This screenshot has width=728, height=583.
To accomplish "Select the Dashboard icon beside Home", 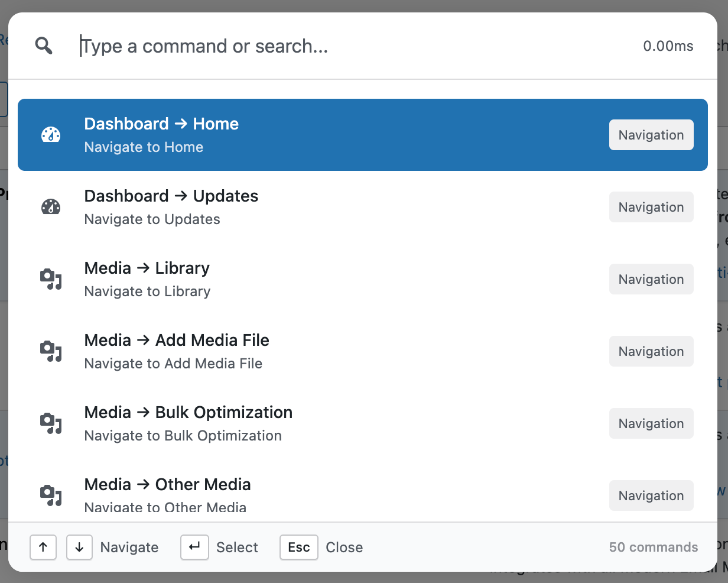I will click(51, 135).
